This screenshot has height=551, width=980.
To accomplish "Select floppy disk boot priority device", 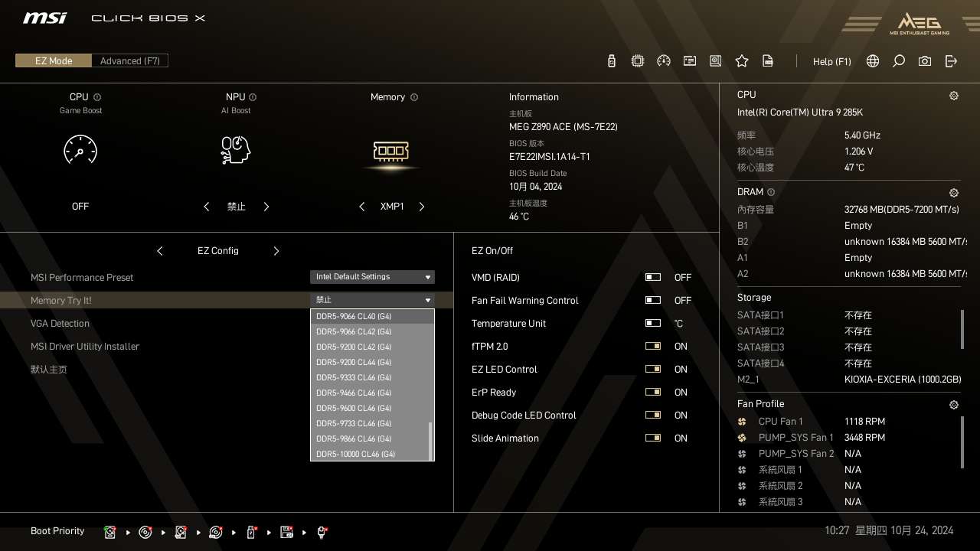I will point(286,532).
